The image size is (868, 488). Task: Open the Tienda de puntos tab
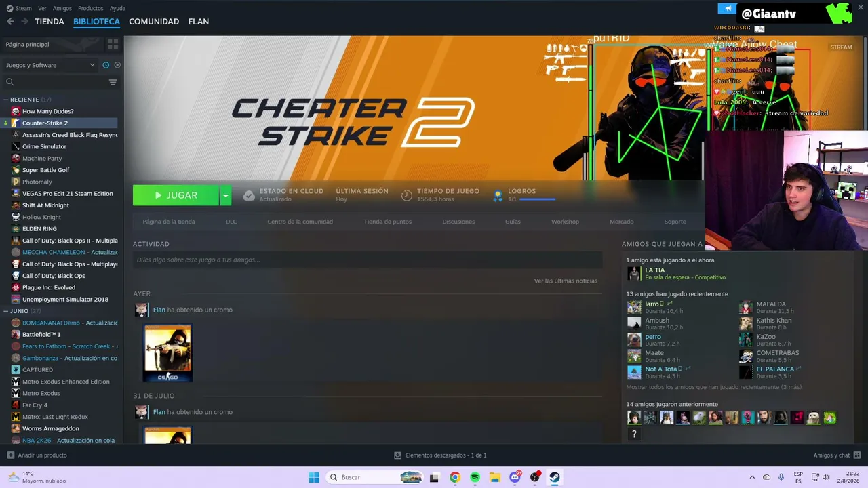click(x=387, y=222)
